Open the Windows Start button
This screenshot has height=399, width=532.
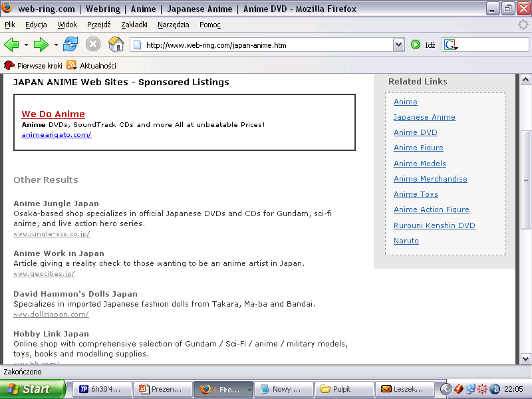tap(32, 389)
